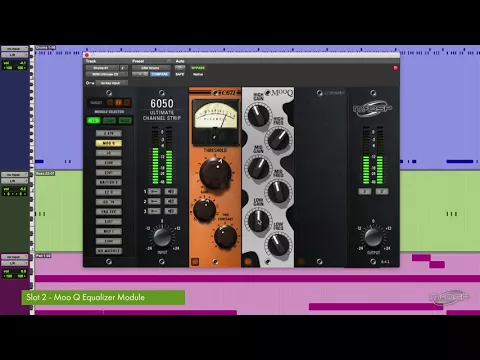Click the INPUT gain knob
This screenshot has height=360, width=480.
coord(162,237)
